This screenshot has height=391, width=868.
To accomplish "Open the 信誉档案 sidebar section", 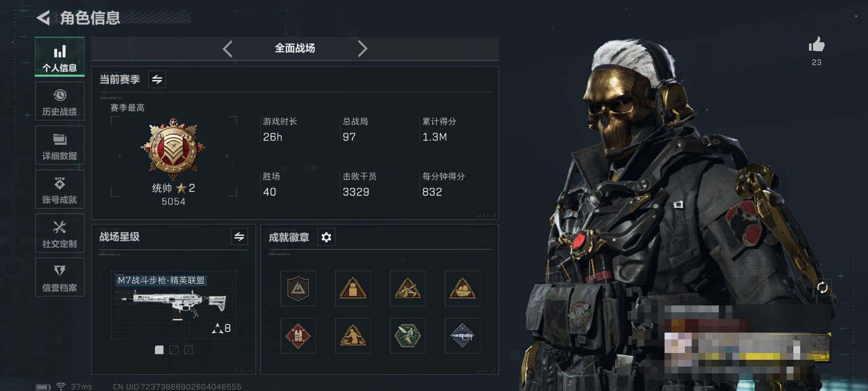I will pyautogui.click(x=60, y=277).
